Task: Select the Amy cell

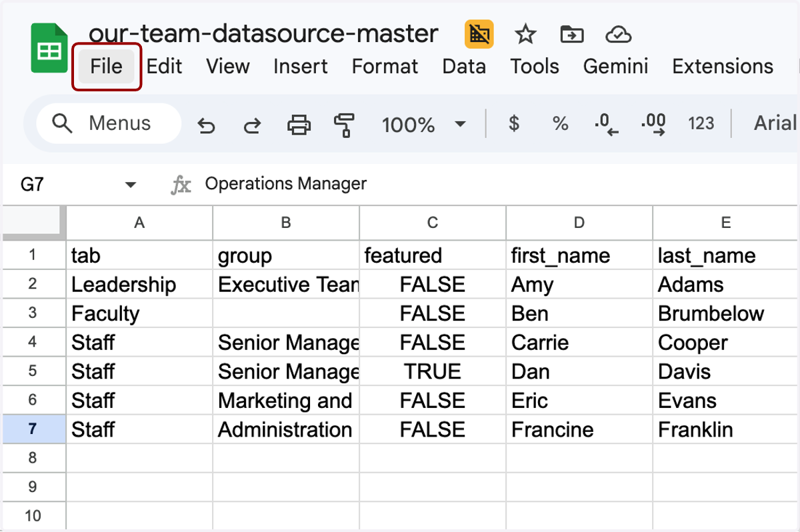Action: [579, 284]
